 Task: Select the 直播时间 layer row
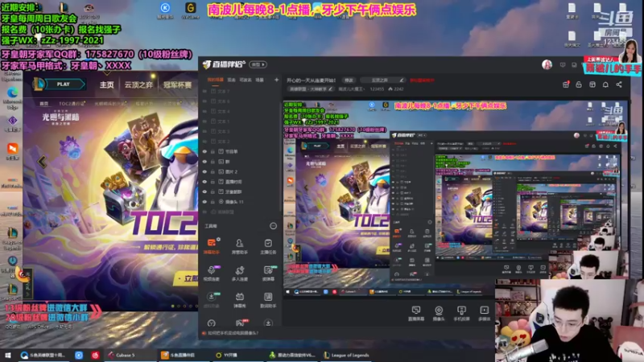240,182
